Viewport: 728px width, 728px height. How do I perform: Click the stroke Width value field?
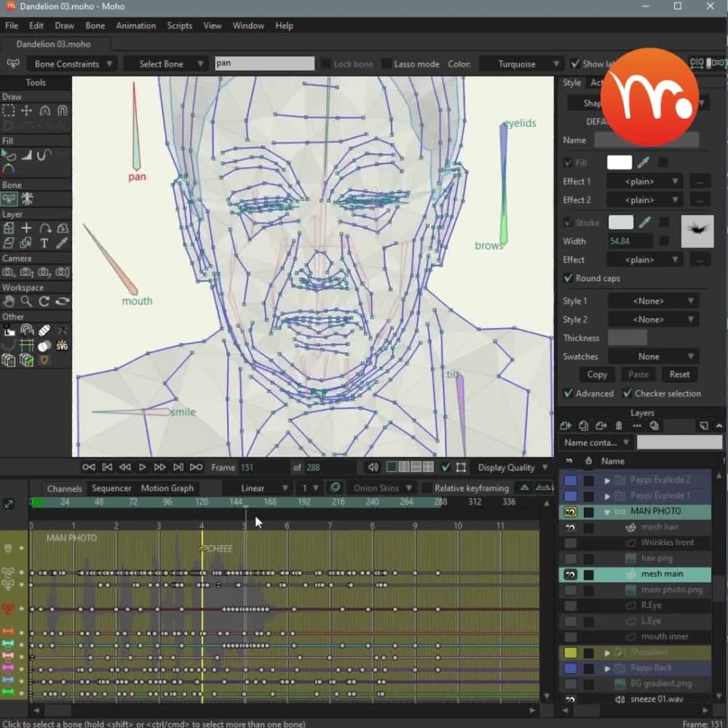pyautogui.click(x=630, y=241)
